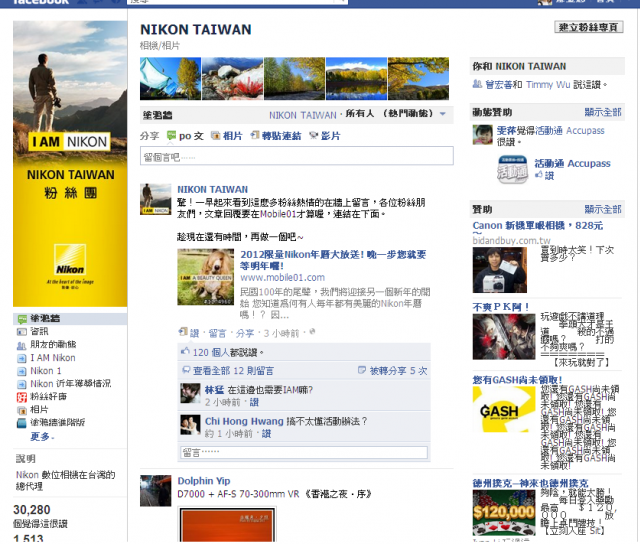The height and width of the screenshot is (544, 640).
Task: Click the thumbs-up icon beside 120 個人都說讚
Action: [186, 351]
